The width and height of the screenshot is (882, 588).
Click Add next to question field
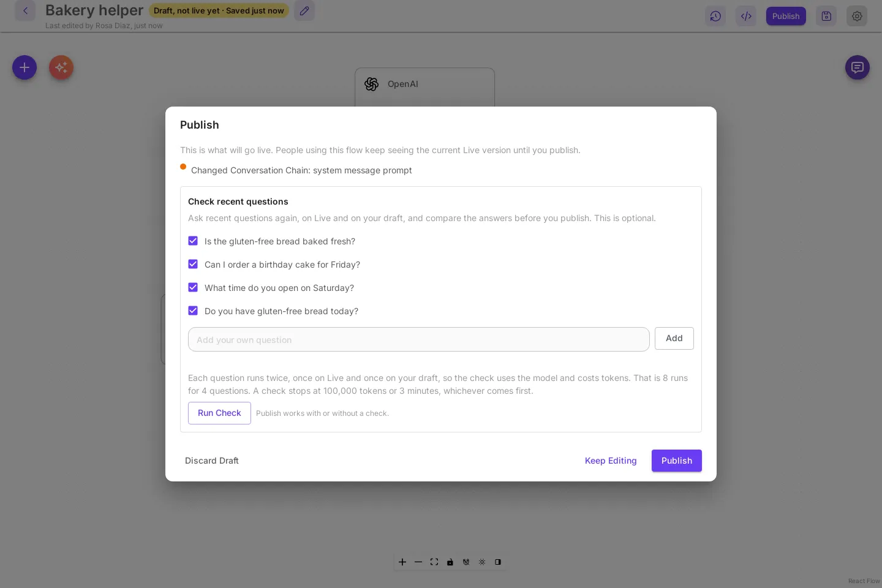coord(674,338)
